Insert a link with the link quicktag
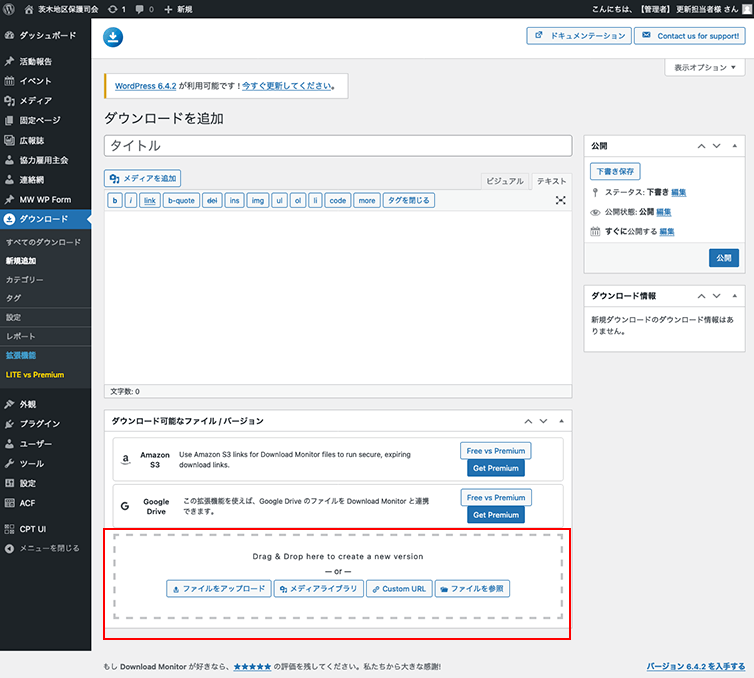This screenshot has width=754, height=678. pyautogui.click(x=149, y=200)
